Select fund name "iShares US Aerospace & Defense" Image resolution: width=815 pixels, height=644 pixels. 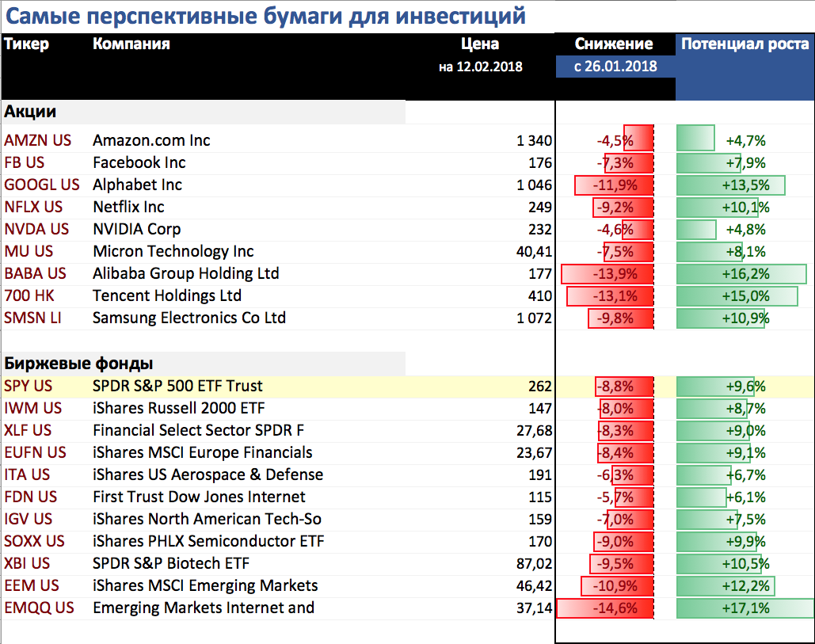(x=208, y=474)
